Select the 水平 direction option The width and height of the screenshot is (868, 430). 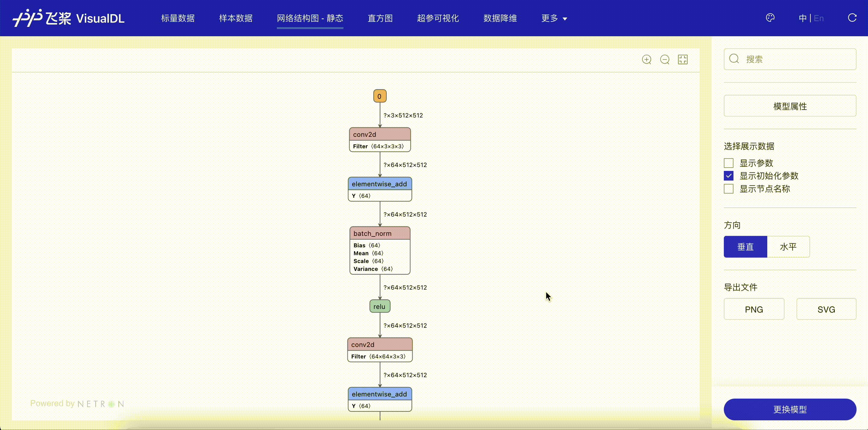click(788, 247)
